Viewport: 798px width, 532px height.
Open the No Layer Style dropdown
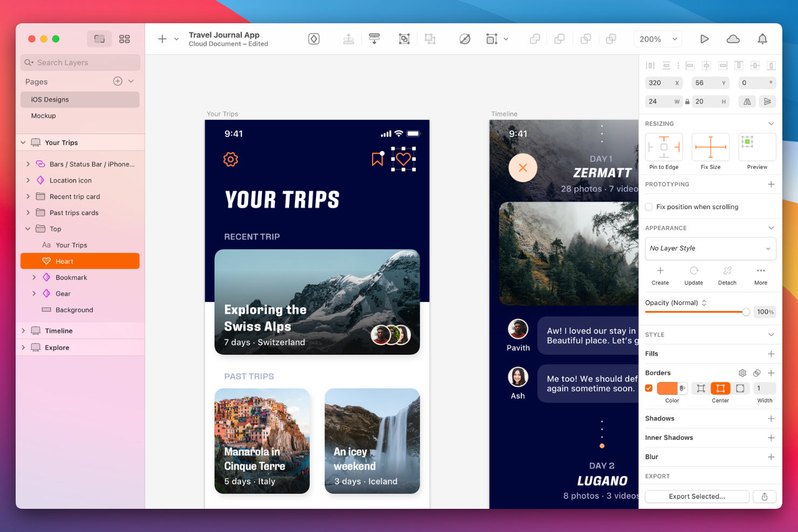click(x=710, y=248)
